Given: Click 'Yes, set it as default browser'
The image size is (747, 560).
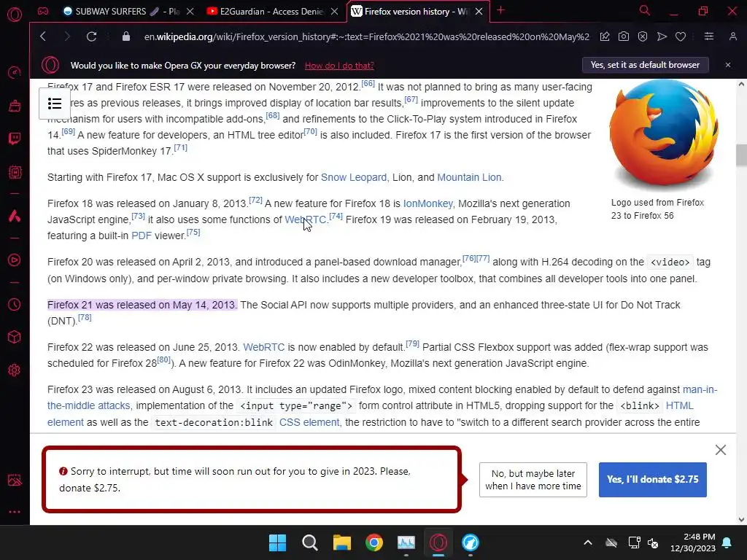Looking at the screenshot, I should 645,65.
